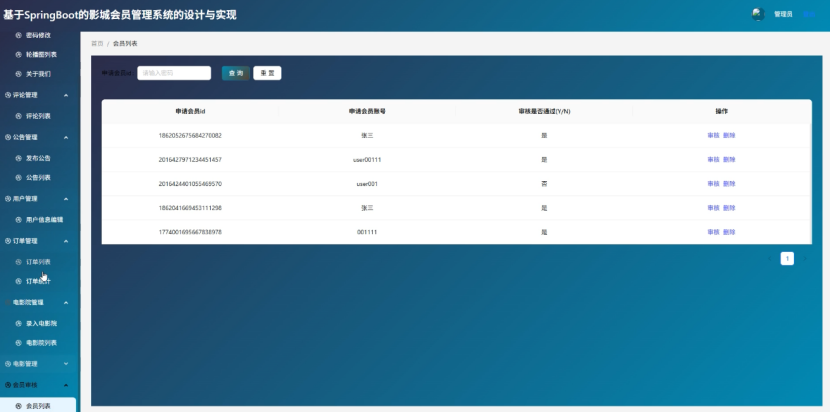Click the user001 account cell

coord(367,184)
